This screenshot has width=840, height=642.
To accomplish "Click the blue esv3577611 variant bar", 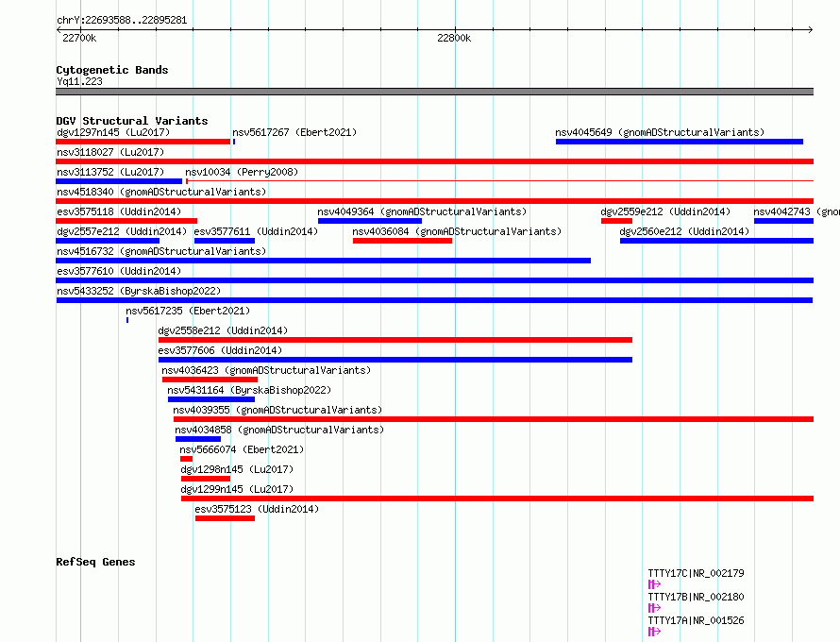I will pos(225,241).
